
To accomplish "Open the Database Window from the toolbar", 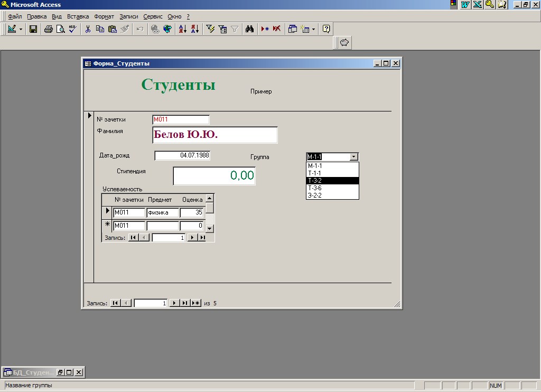I will 293,29.
